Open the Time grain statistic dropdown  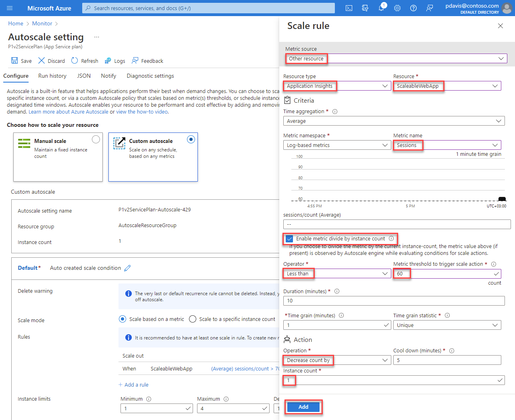coord(447,325)
